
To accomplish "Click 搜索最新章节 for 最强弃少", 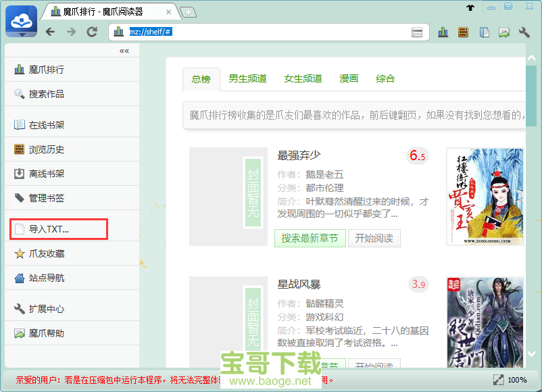I will [310, 238].
